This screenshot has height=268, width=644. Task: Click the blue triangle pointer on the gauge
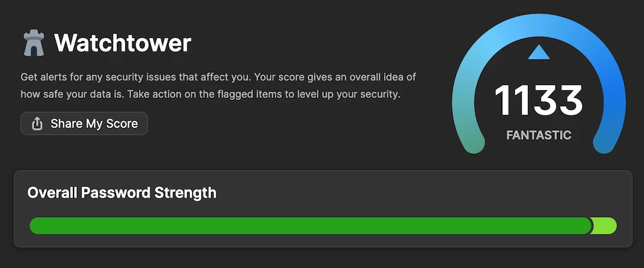[539, 52]
